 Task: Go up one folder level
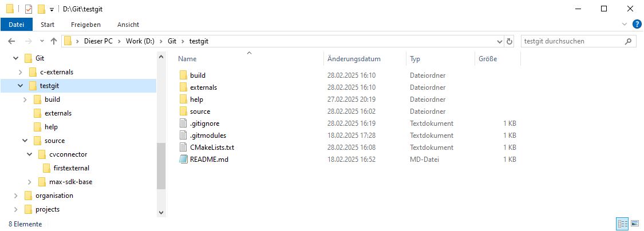pyautogui.click(x=53, y=41)
